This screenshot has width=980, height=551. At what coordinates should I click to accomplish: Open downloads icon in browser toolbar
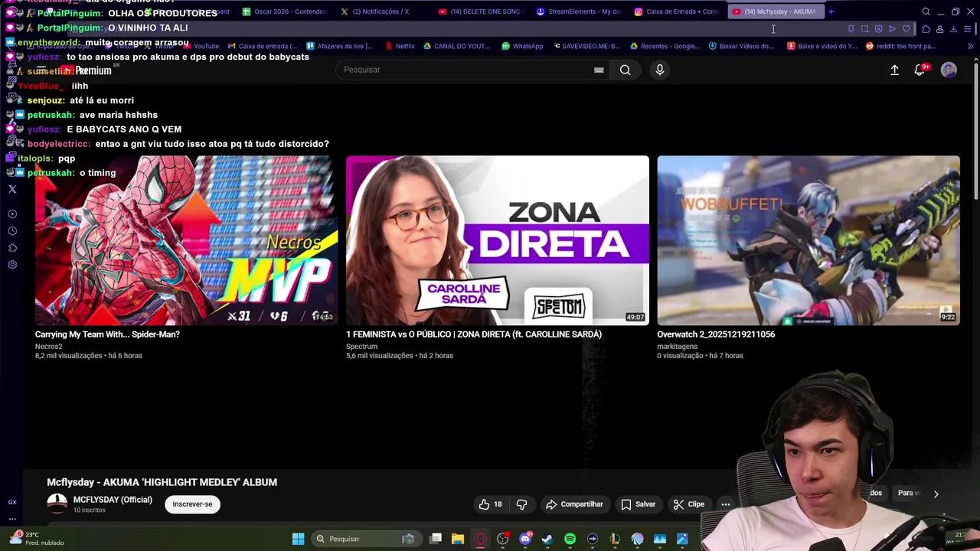954,29
